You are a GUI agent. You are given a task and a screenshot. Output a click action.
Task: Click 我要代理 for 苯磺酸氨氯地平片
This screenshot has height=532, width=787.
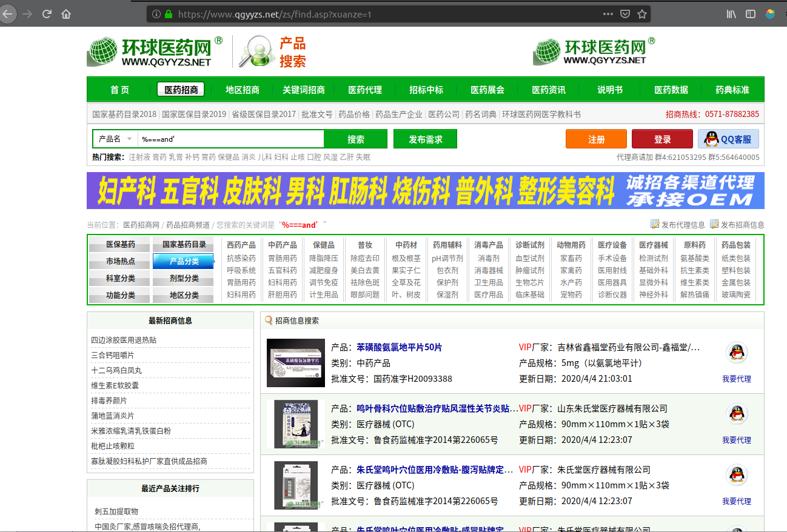(737, 379)
